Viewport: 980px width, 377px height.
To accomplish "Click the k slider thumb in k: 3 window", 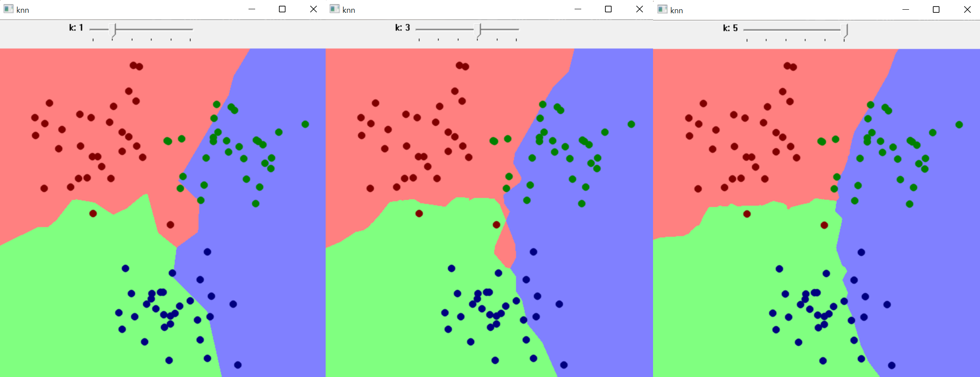I will [479, 30].
